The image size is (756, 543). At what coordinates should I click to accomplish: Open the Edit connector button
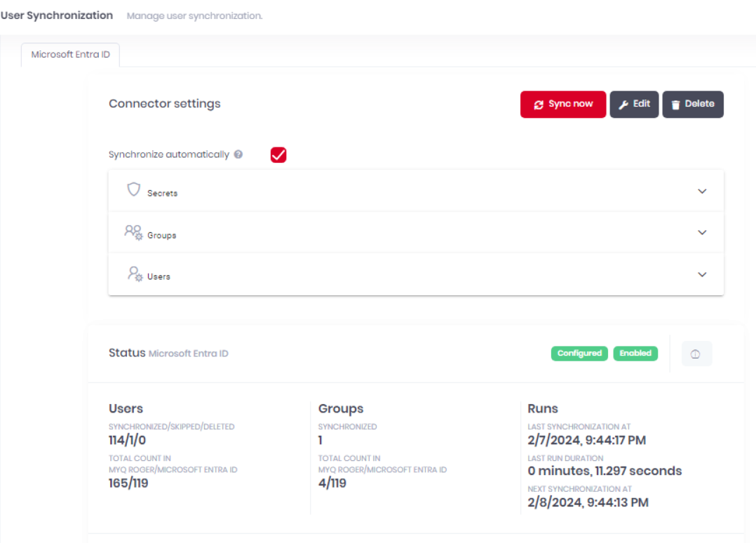coord(634,104)
